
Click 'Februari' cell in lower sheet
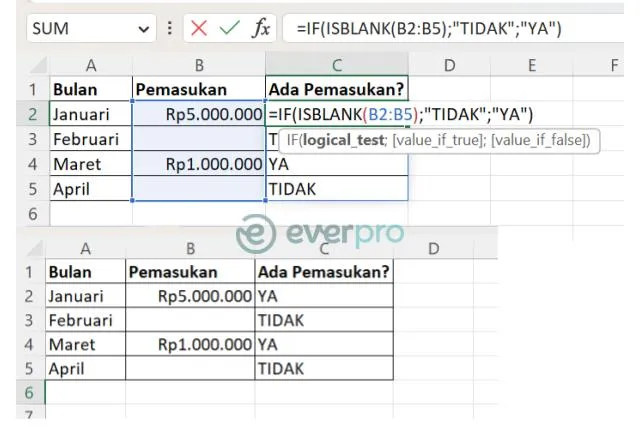pos(85,320)
